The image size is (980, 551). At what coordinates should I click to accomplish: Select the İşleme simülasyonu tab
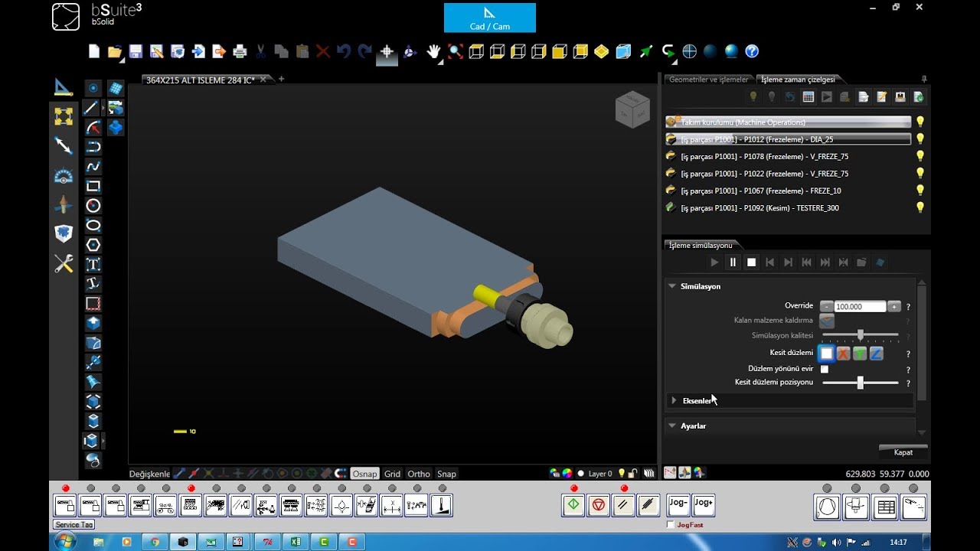click(701, 245)
